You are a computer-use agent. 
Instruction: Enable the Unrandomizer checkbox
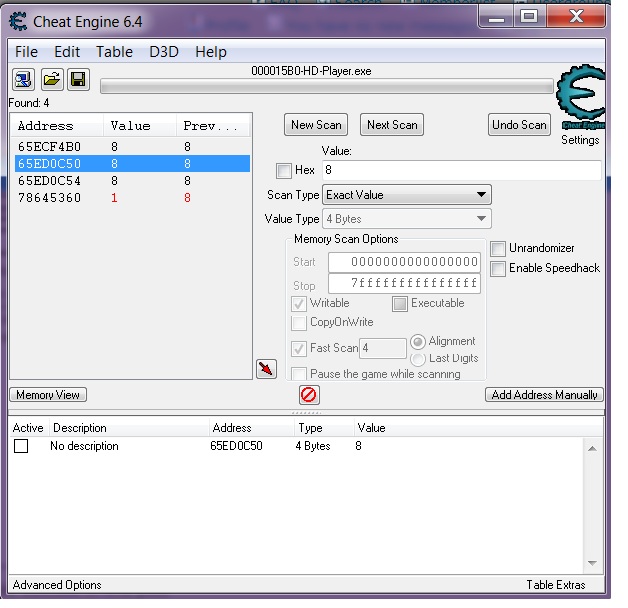(x=498, y=249)
